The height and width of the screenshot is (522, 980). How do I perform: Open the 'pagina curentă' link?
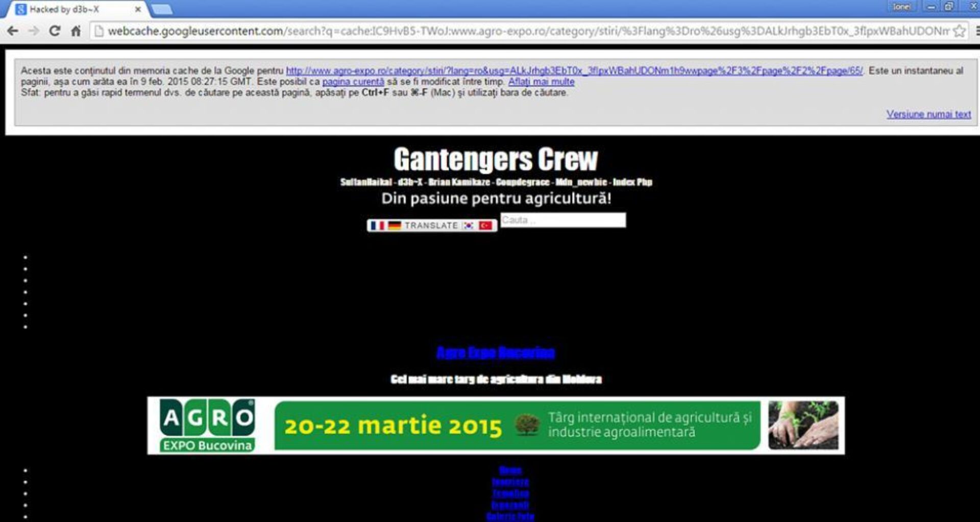point(353,82)
